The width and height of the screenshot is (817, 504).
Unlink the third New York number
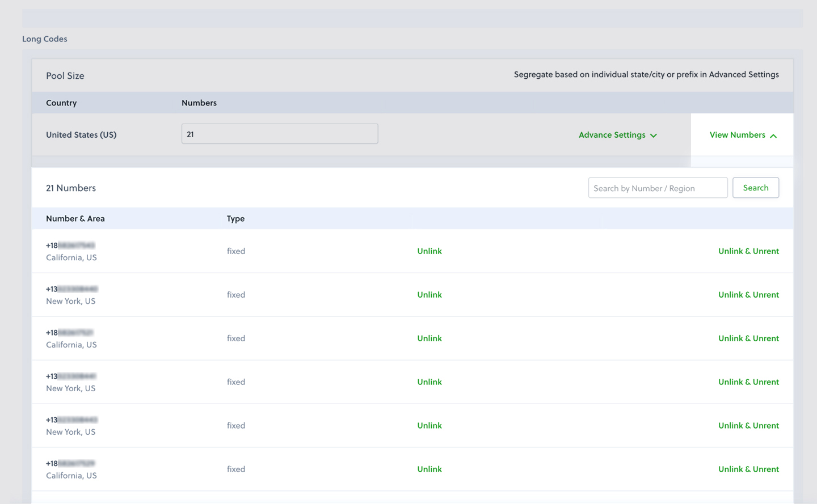(x=429, y=426)
